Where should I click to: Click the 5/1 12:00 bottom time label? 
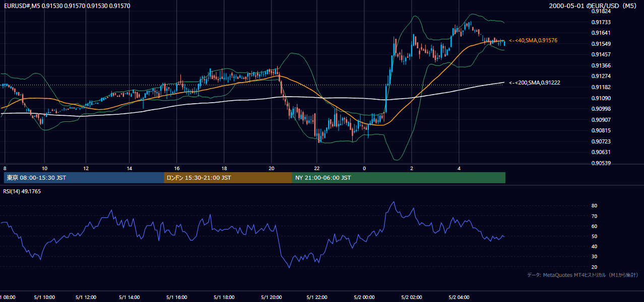click(x=86, y=297)
